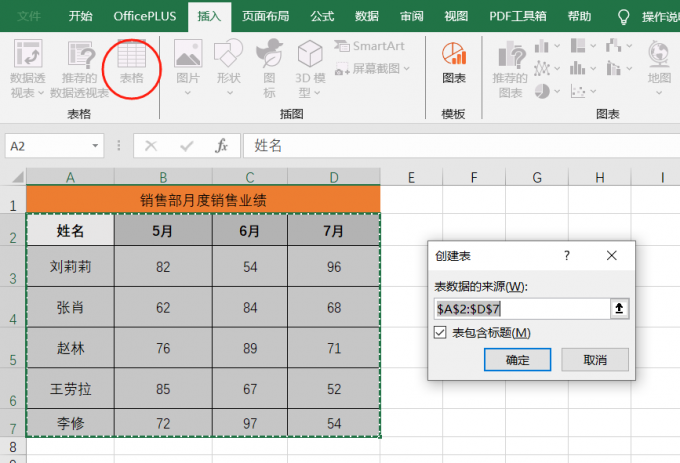Image resolution: width=680 pixels, height=463 pixels.
Task: Switch to the 页面布局 tab
Action: (265, 16)
